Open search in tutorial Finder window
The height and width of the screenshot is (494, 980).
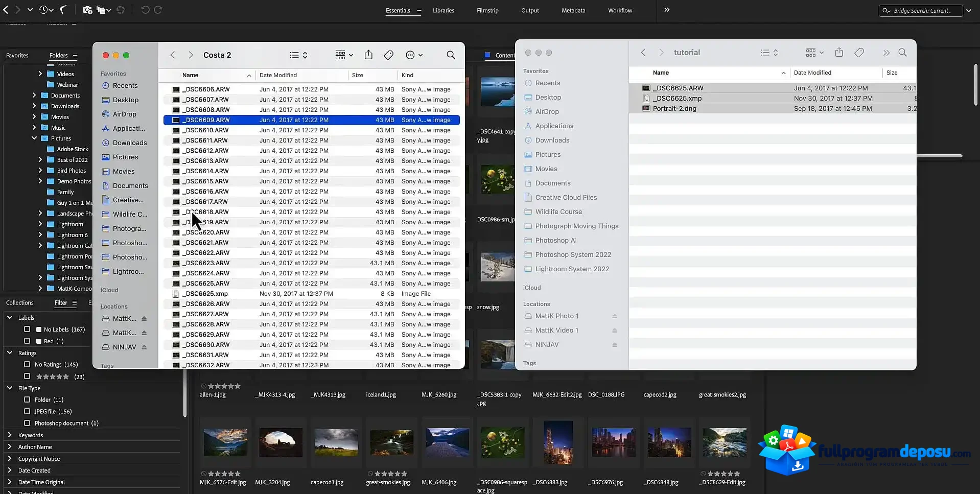903,52
